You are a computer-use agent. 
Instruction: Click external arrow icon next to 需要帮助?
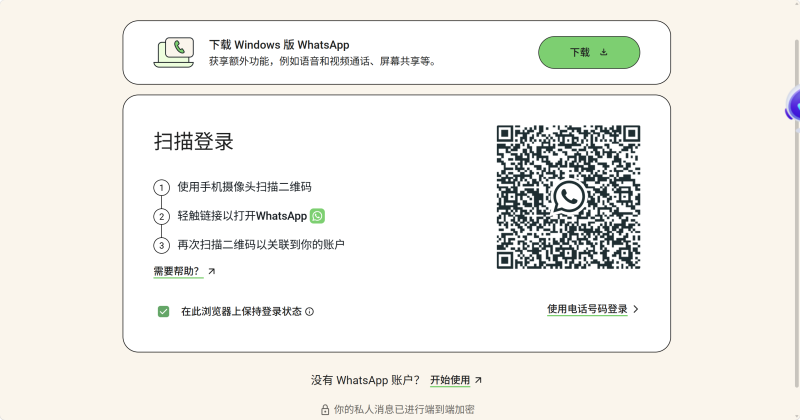[212, 271]
